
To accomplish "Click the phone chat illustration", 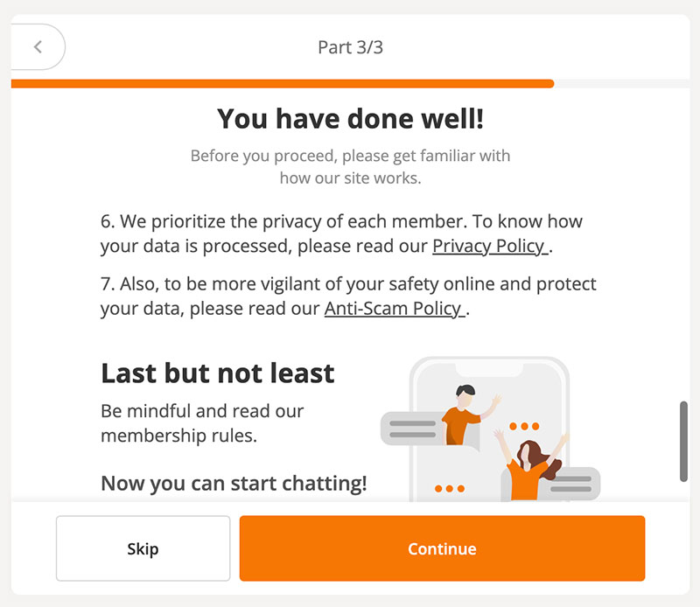I will (490, 429).
